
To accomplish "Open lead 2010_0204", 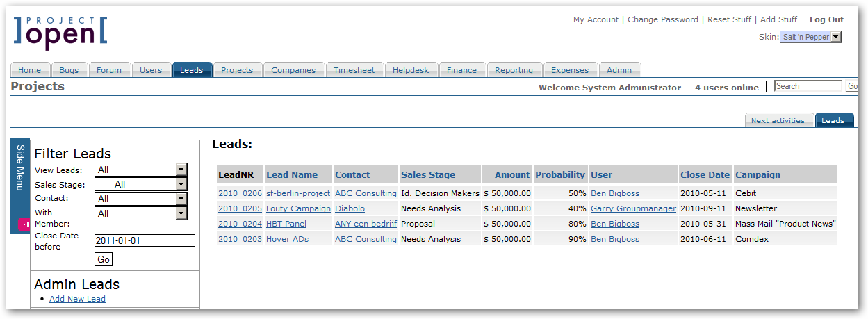I will pyautogui.click(x=240, y=224).
